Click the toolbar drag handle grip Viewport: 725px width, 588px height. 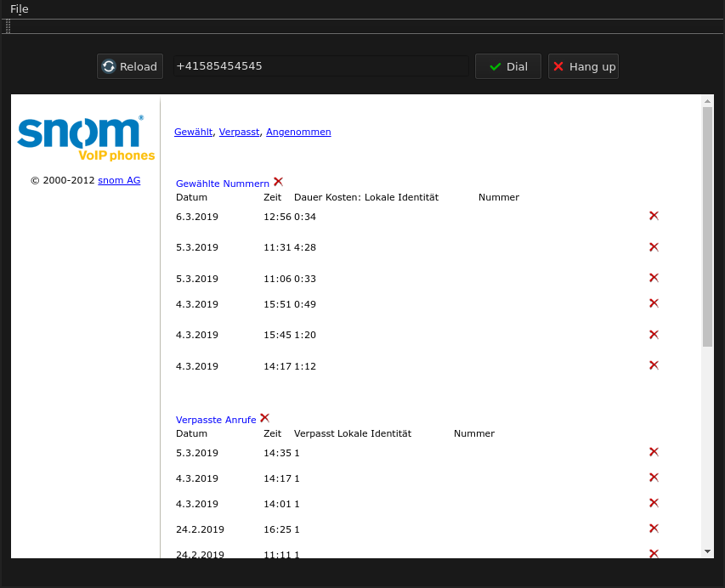(x=8, y=27)
